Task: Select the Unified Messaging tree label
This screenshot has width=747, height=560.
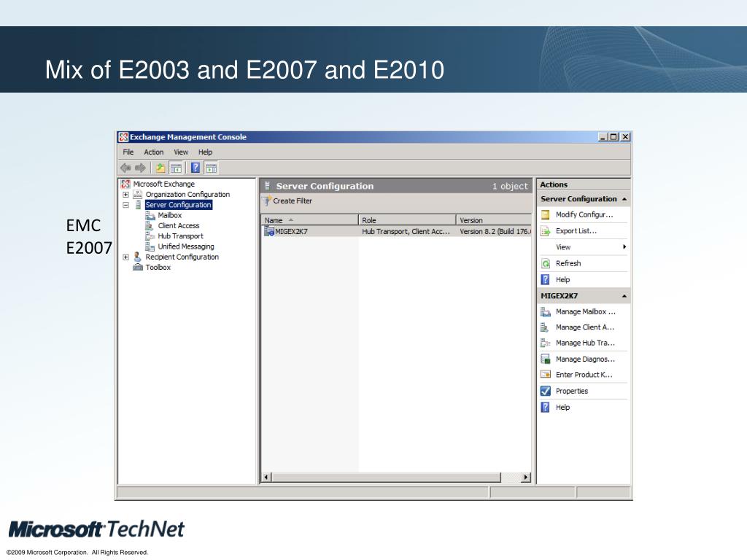Action: click(186, 246)
